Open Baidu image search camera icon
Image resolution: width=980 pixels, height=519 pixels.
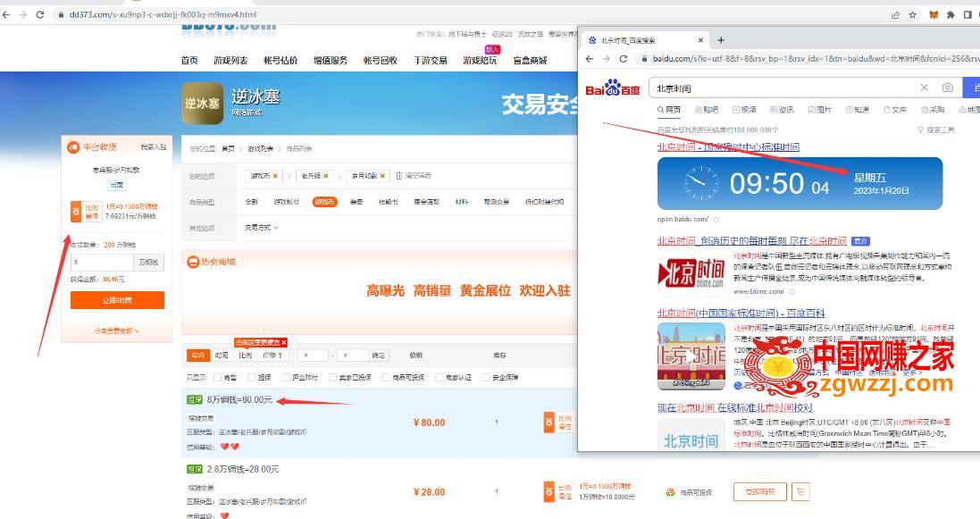(948, 88)
